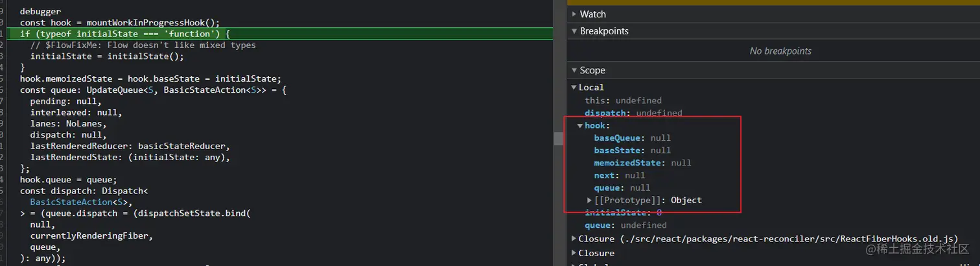Collapse the Local scope group

pos(574,88)
